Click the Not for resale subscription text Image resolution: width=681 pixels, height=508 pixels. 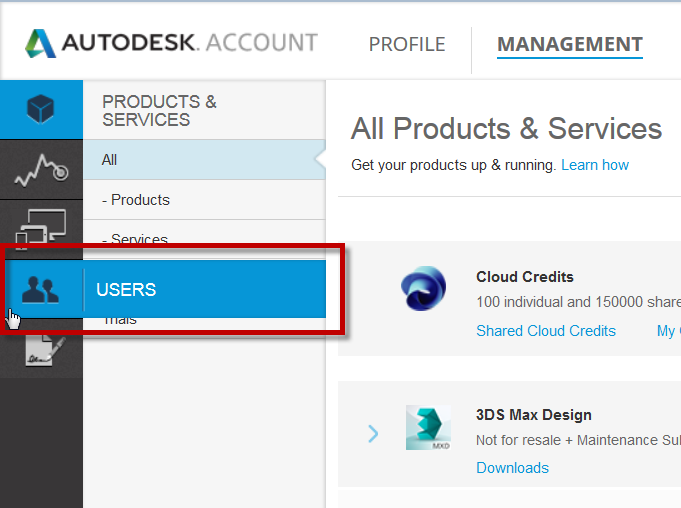click(578, 440)
